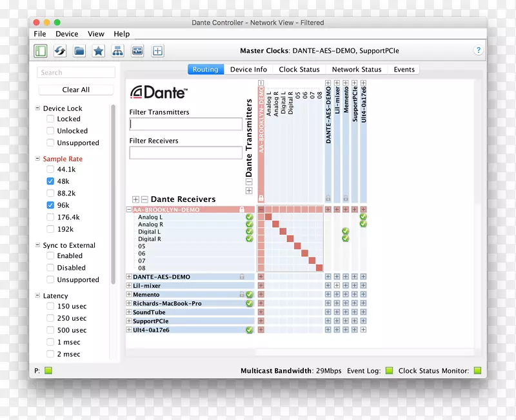Click the plus box toolbar icon
Screen dimensions: 516x420
click(157, 50)
